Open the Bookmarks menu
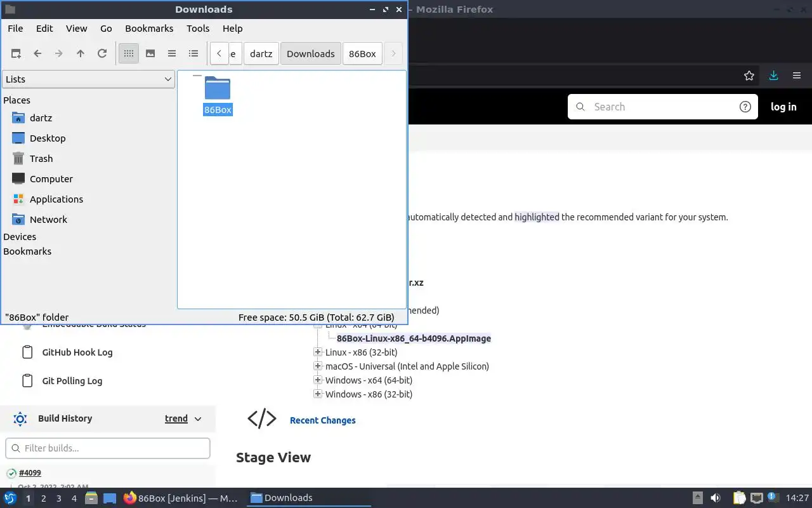Viewport: 812px width, 508px height. click(x=149, y=28)
